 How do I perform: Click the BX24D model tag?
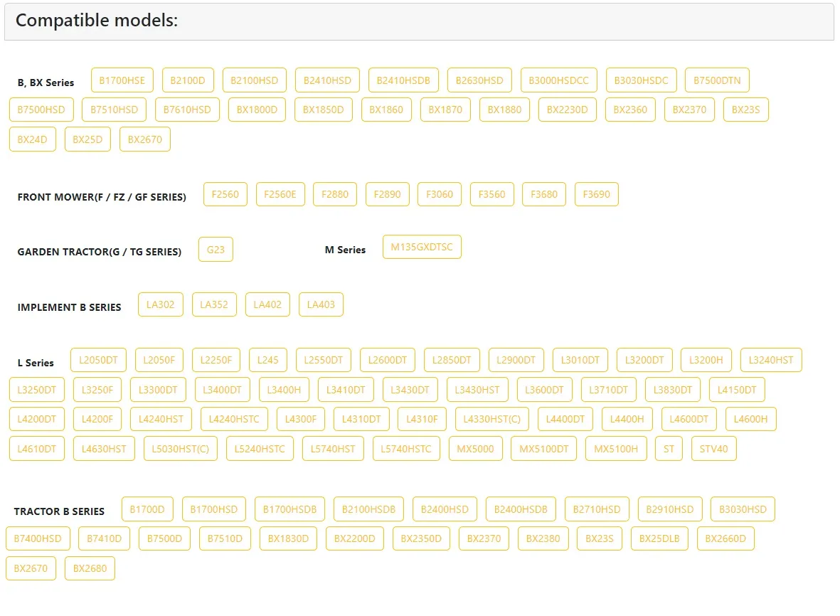click(33, 139)
